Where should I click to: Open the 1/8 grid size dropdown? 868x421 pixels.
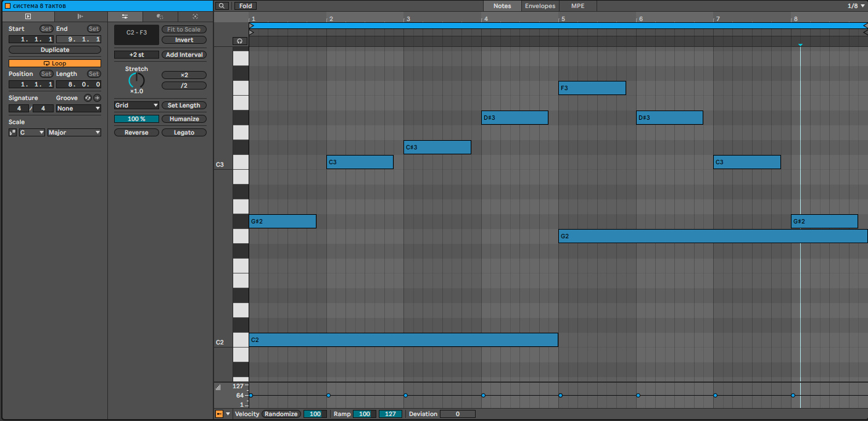point(856,6)
